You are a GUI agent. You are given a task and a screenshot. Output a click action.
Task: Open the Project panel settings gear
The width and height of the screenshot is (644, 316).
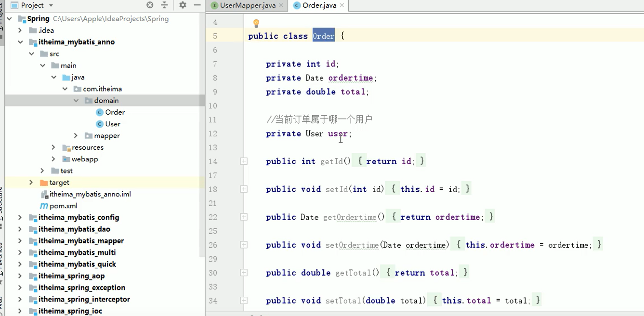[x=183, y=5]
